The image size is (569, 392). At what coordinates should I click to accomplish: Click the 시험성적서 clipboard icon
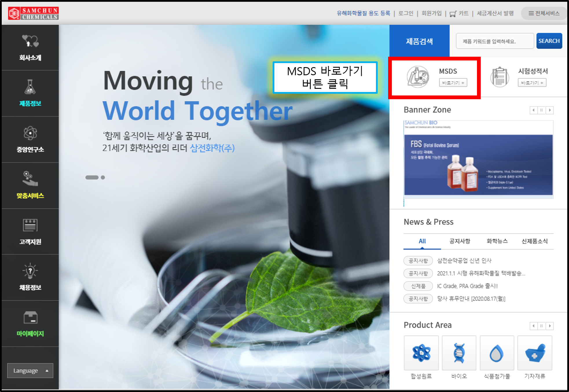pos(500,77)
